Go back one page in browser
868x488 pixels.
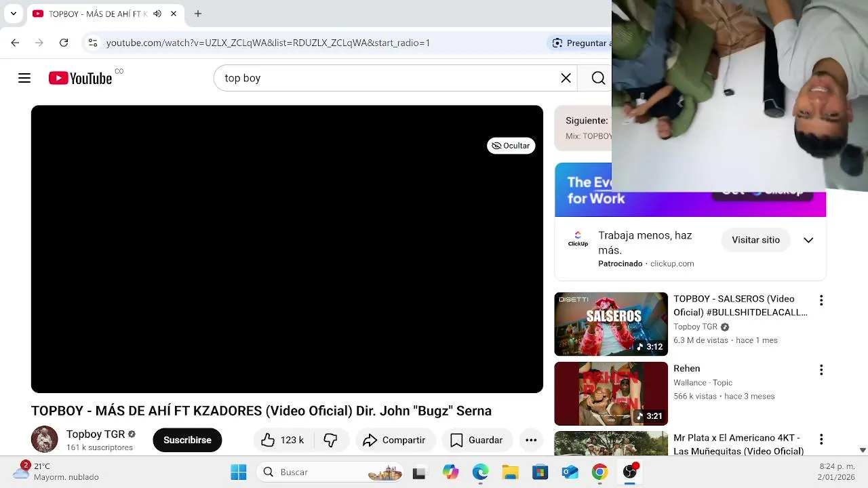[15, 43]
